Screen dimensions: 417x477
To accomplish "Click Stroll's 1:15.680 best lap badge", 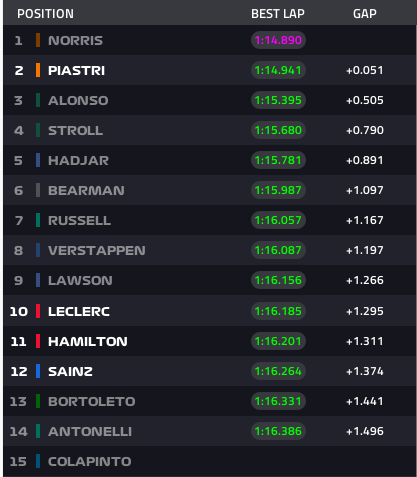I will tap(278, 130).
